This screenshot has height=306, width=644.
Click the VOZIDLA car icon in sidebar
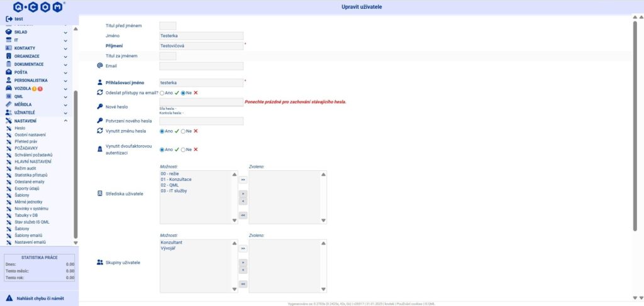coord(9,89)
